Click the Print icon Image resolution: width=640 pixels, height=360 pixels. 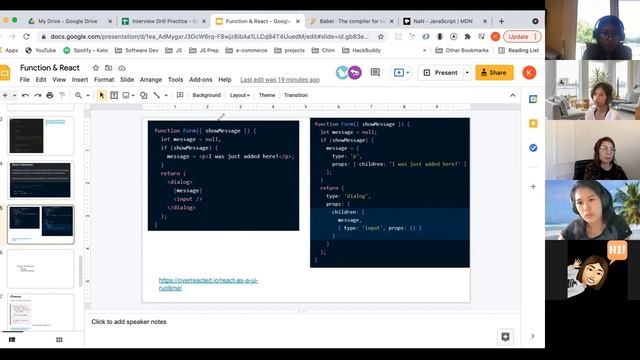(50, 95)
